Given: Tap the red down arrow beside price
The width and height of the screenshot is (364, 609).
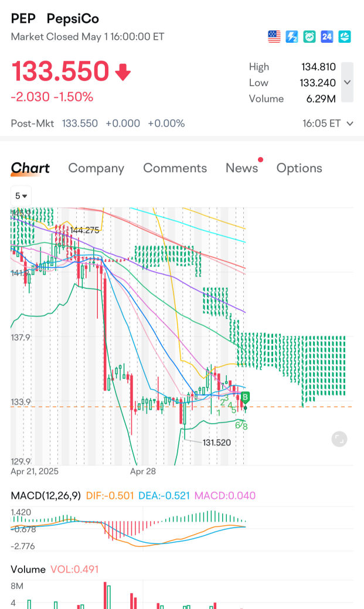Looking at the screenshot, I should [x=123, y=73].
